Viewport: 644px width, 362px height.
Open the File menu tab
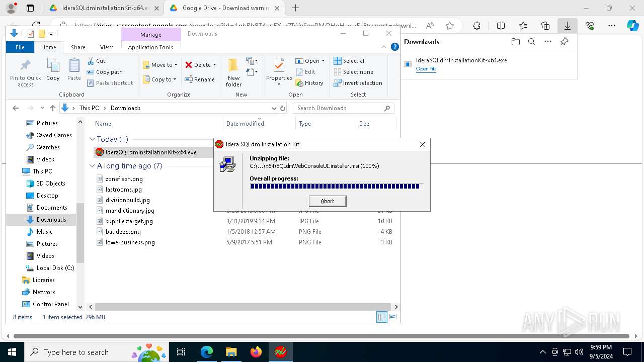tap(20, 47)
